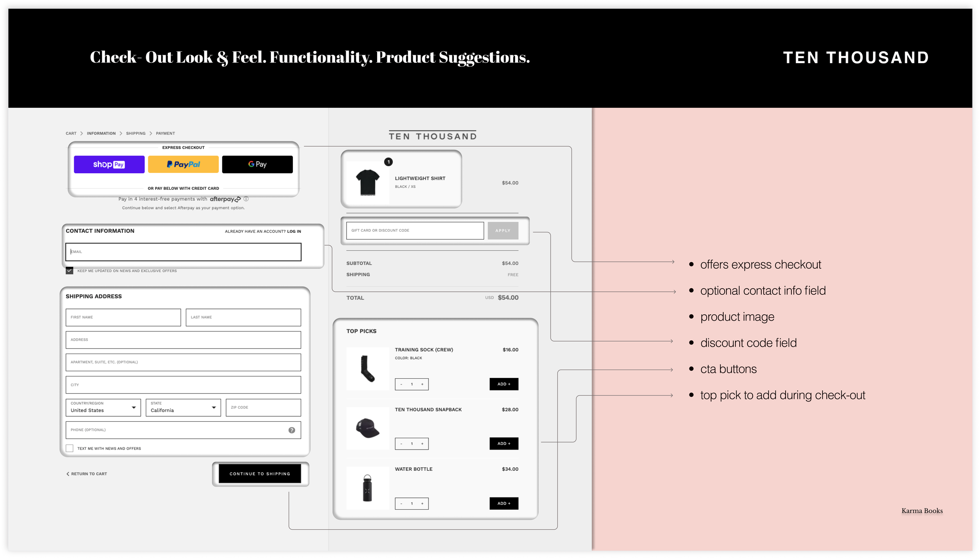
Task: Increase Training Sock quantity
Action: (422, 384)
